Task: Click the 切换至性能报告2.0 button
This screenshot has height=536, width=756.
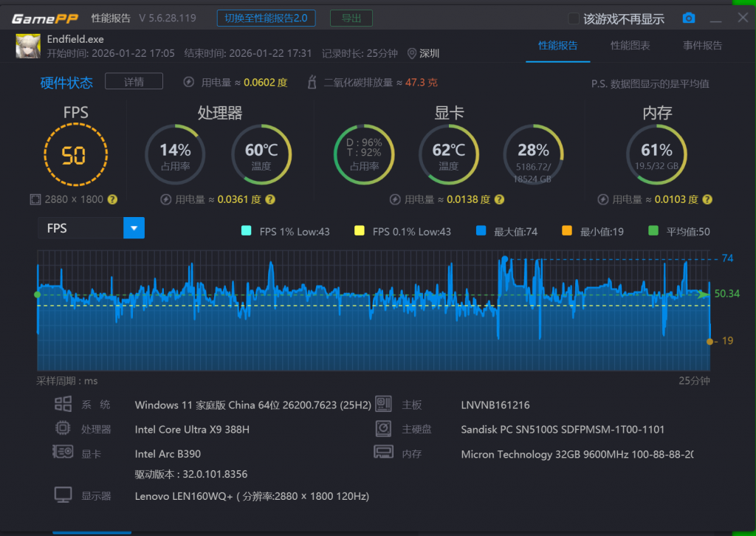Action: coord(266,18)
